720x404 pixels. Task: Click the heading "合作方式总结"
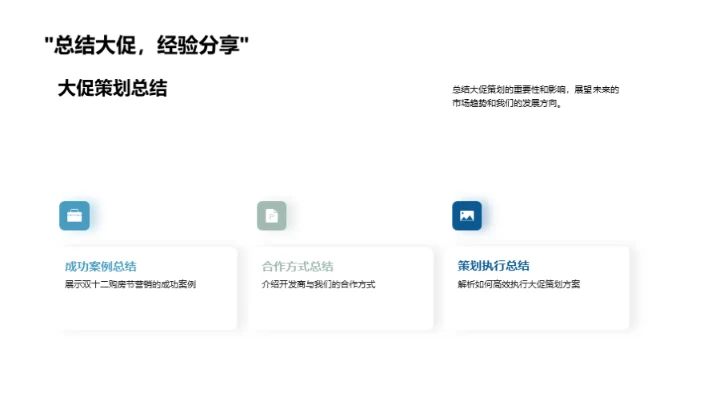click(x=298, y=266)
